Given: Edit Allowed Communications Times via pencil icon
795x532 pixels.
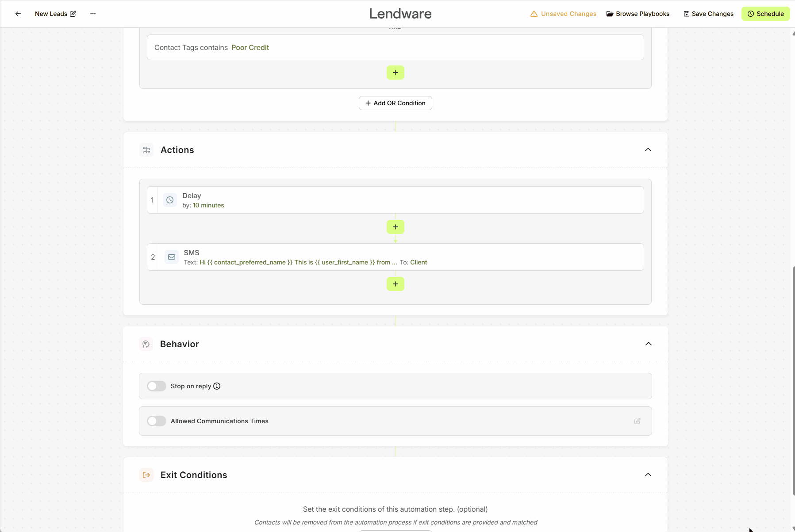Looking at the screenshot, I should [x=637, y=421].
